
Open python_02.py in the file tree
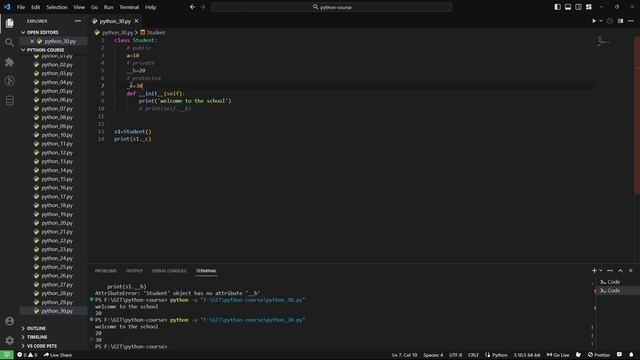[x=57, y=64]
